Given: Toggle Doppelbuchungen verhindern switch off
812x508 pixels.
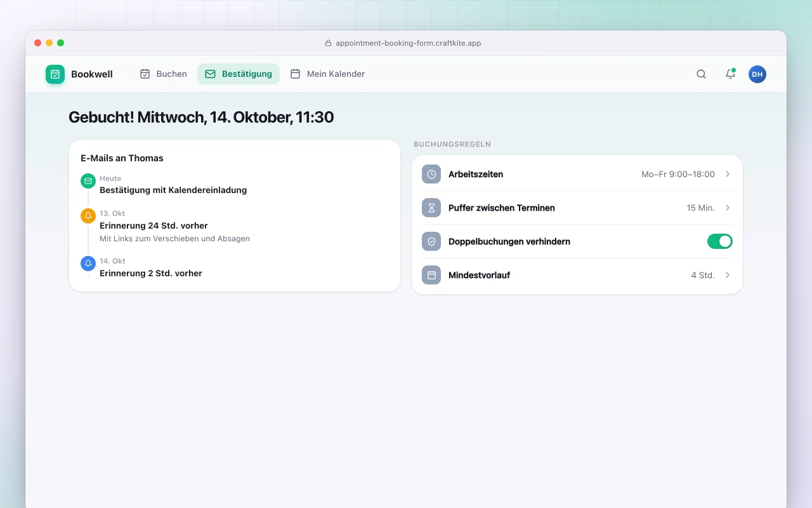Looking at the screenshot, I should (x=720, y=241).
